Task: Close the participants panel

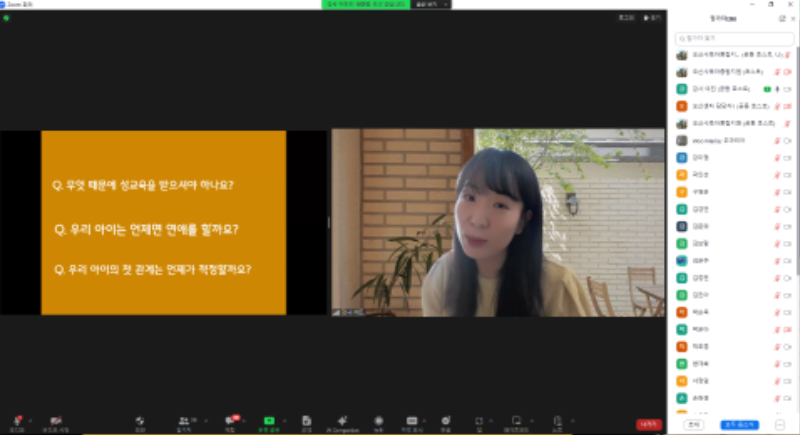Action: coord(793,18)
